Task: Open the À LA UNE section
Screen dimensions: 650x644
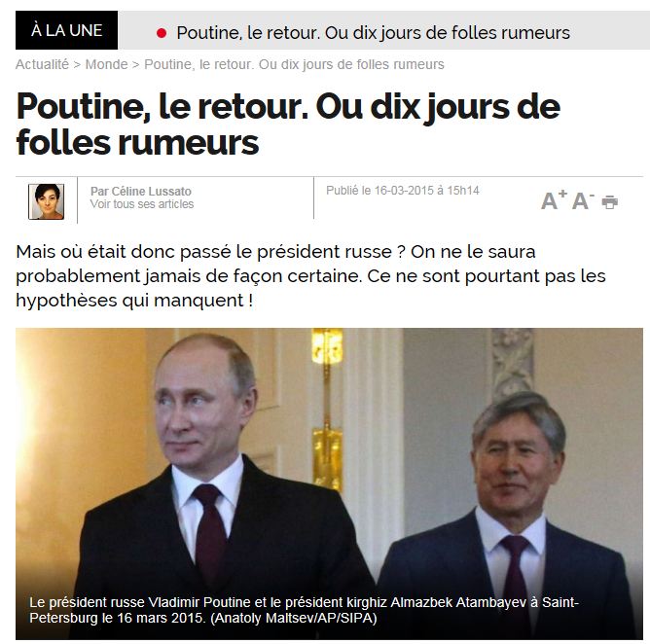Action: click(67, 30)
